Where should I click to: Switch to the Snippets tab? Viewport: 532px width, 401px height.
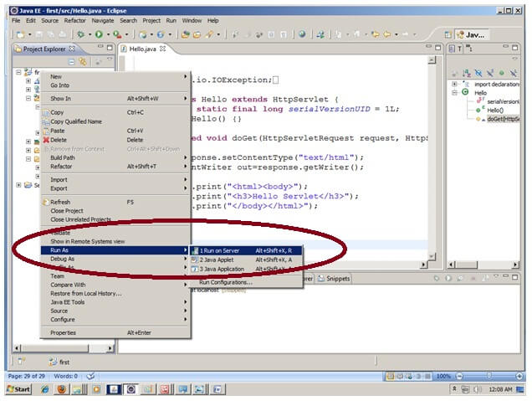click(335, 279)
